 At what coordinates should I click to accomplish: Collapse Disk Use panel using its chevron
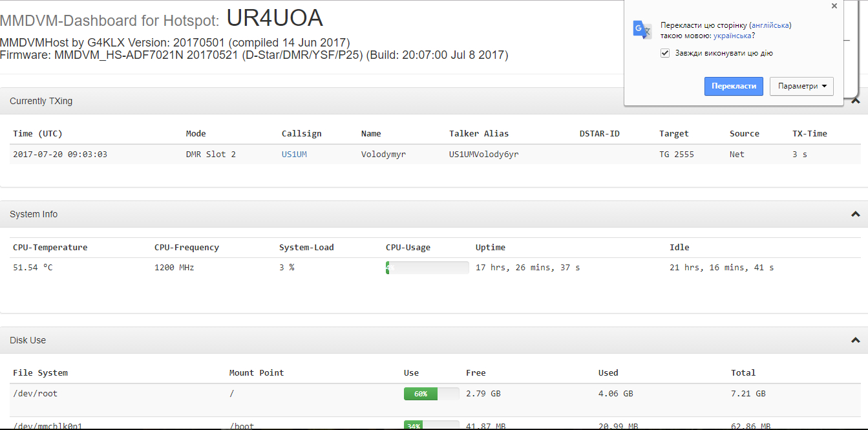(855, 340)
